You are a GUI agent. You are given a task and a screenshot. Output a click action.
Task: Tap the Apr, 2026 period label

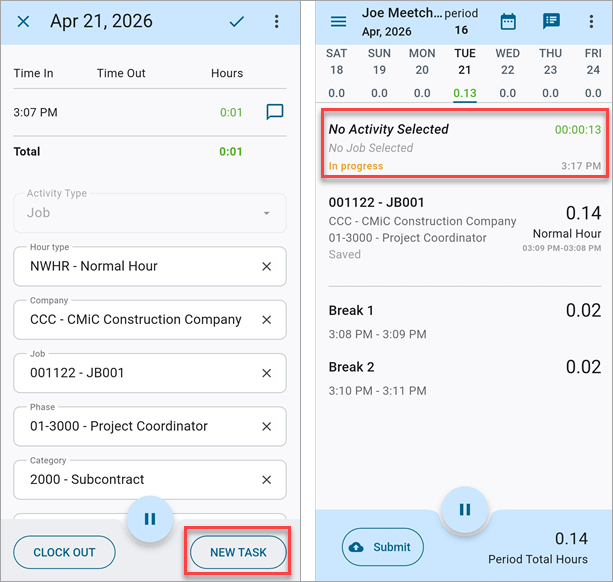click(x=387, y=32)
